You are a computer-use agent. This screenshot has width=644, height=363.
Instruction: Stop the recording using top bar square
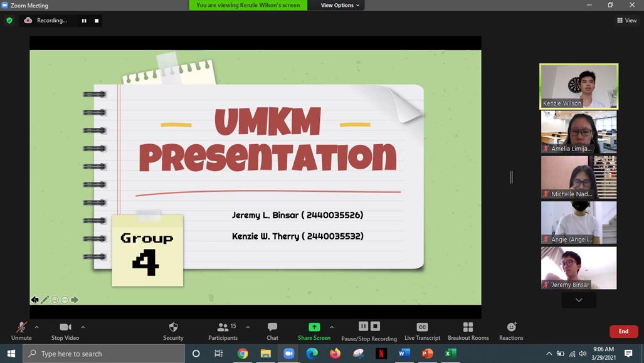coord(97,21)
